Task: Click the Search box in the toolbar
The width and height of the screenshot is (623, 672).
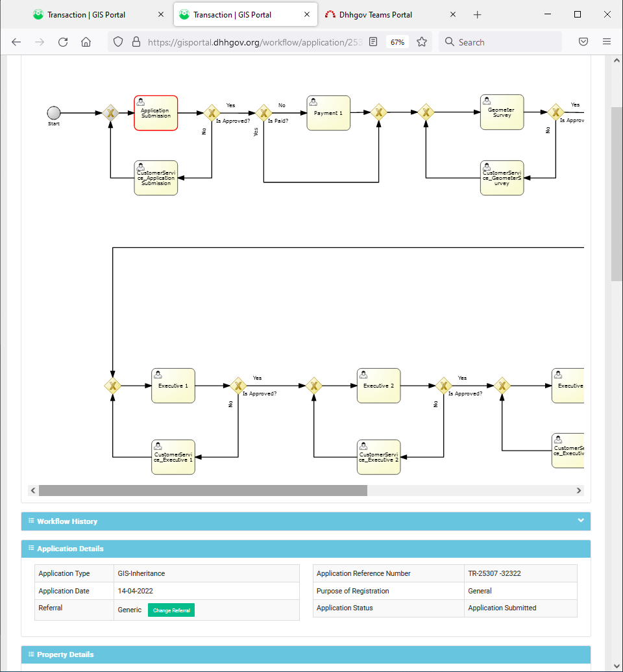Action: [x=500, y=42]
